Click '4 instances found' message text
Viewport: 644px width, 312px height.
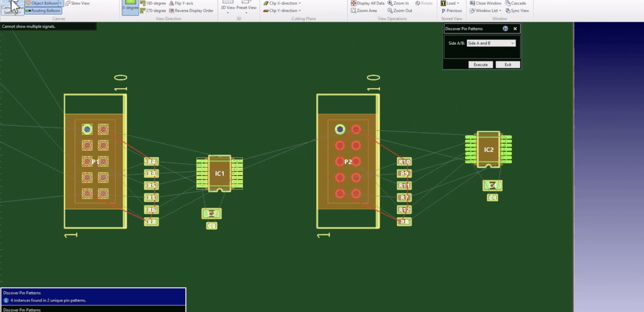[48, 300]
